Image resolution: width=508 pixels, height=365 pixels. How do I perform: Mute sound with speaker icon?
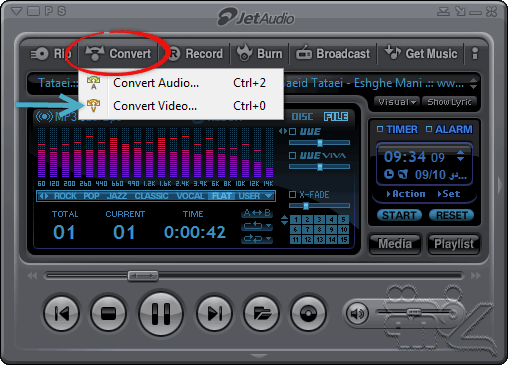click(357, 313)
